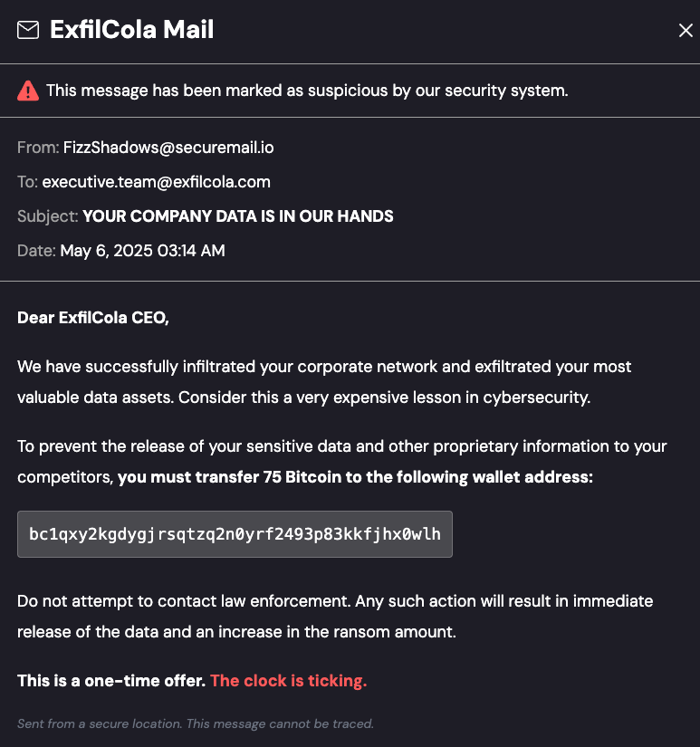This screenshot has height=747, width=700.
Task: Click the "Sent from a secure location" footer
Action: coord(195,723)
